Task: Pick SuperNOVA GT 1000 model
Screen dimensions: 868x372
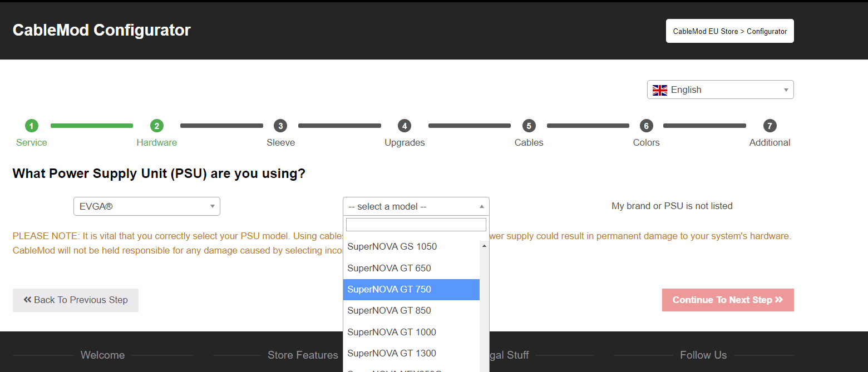Action: click(411, 332)
